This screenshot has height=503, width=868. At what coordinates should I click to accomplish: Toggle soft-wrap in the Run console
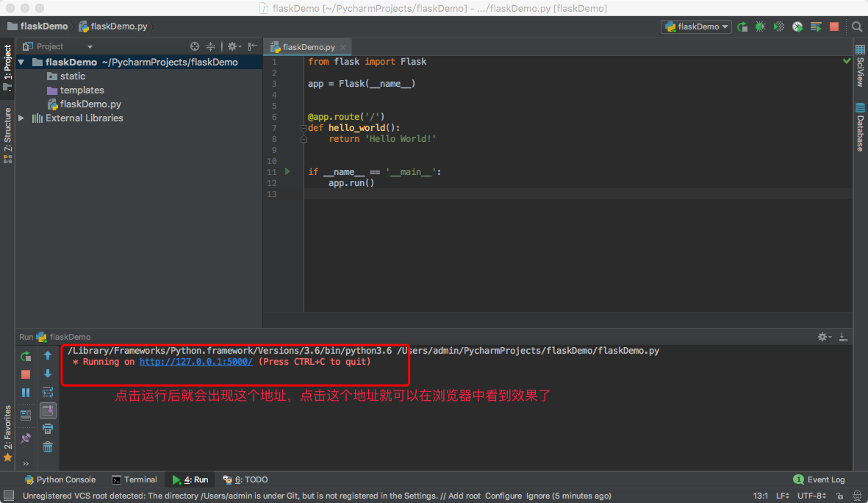coord(48,392)
